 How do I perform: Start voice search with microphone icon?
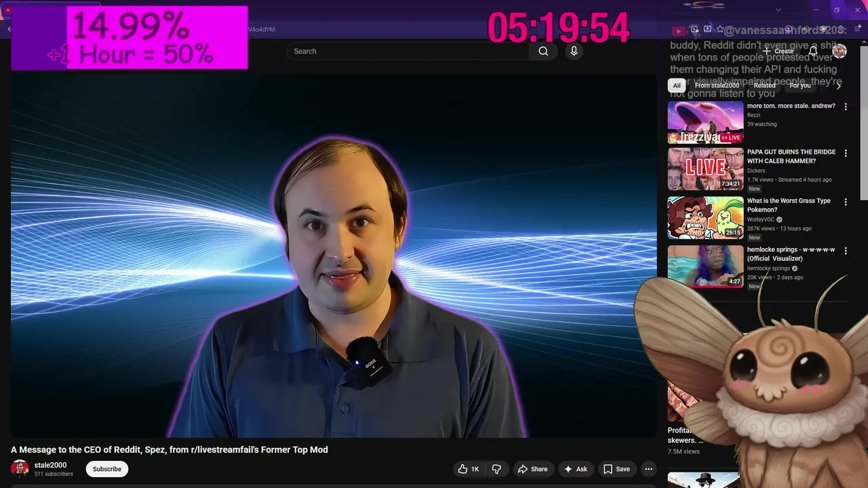tap(574, 52)
